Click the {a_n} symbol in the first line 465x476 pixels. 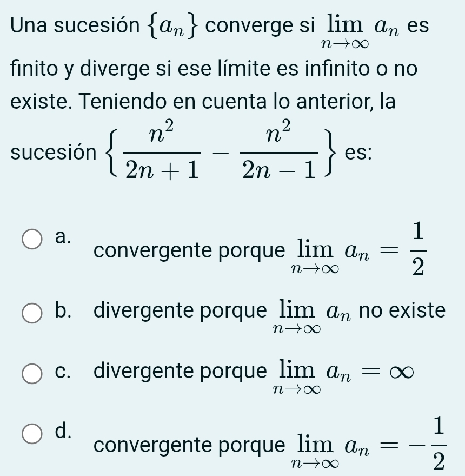[171, 27]
